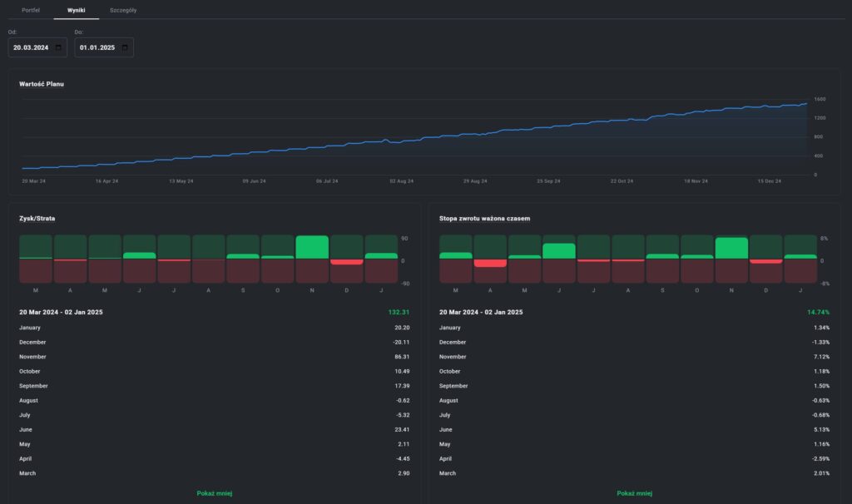Select the June row showing 5.13%

click(x=634, y=430)
